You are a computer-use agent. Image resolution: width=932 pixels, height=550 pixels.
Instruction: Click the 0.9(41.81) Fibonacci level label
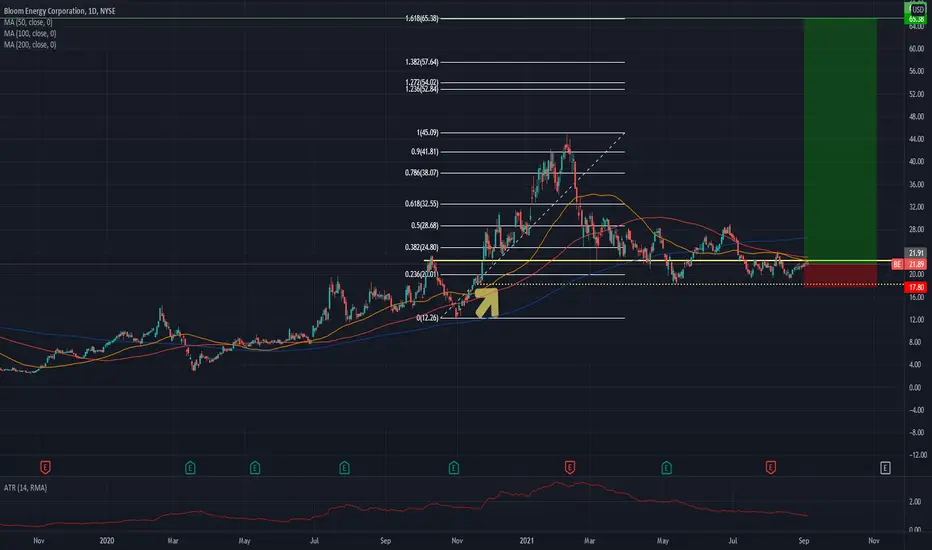click(x=424, y=152)
